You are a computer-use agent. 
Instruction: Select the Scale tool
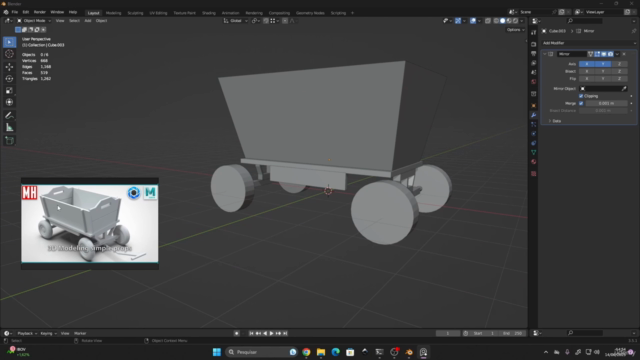click(x=9, y=90)
